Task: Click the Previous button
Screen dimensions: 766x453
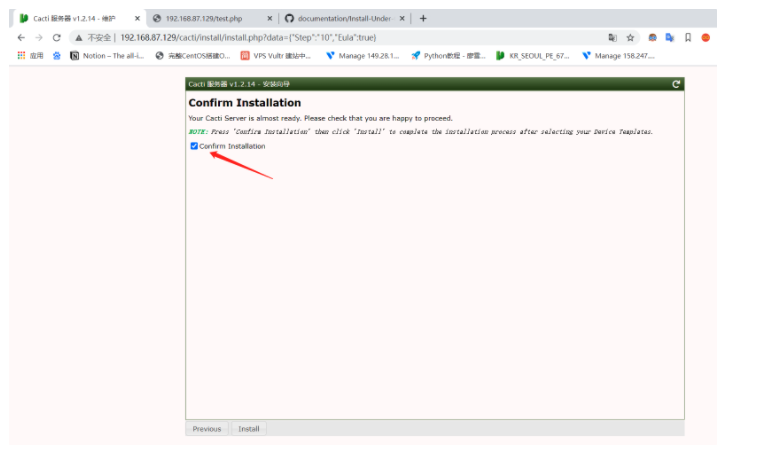Action: (x=207, y=429)
